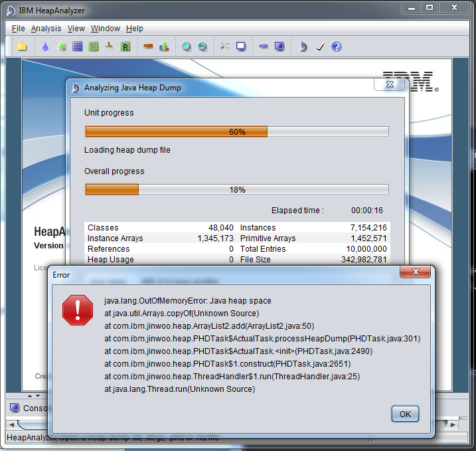Click the red error stop icon

[78, 310]
